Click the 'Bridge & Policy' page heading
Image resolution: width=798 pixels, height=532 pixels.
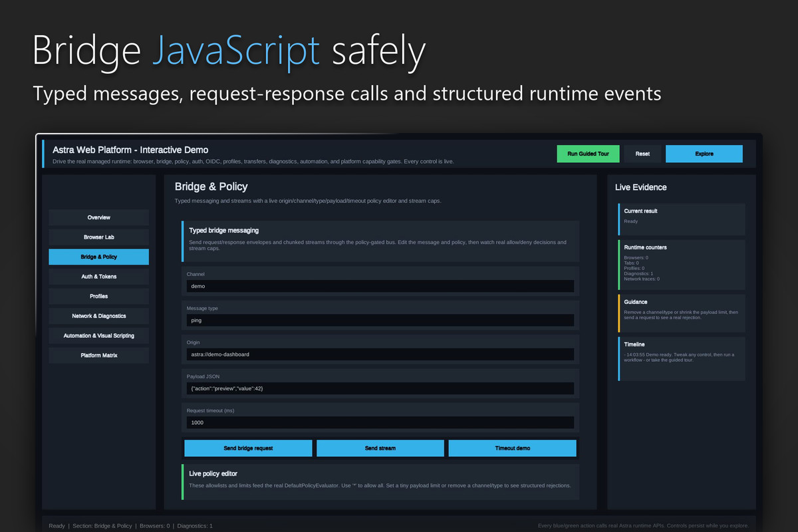point(211,187)
